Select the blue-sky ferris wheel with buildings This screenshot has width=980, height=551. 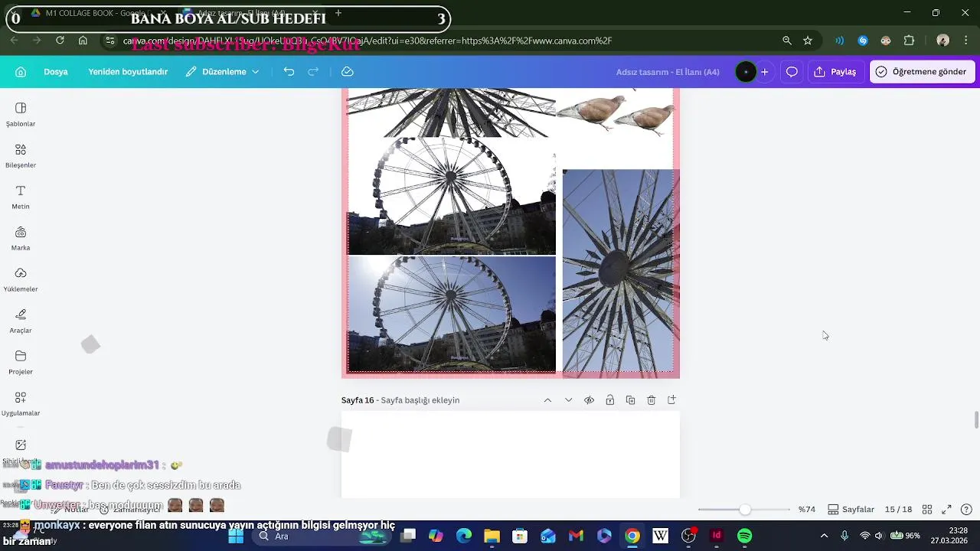coord(452,315)
